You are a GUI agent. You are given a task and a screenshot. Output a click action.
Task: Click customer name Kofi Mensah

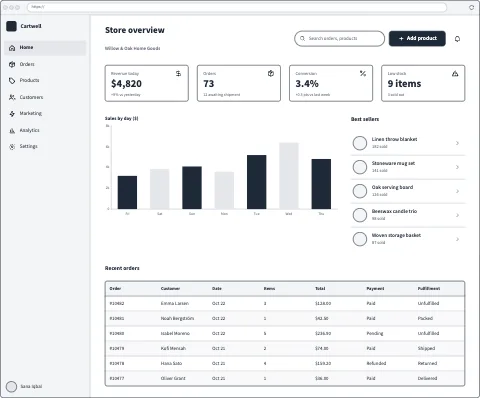click(x=173, y=349)
